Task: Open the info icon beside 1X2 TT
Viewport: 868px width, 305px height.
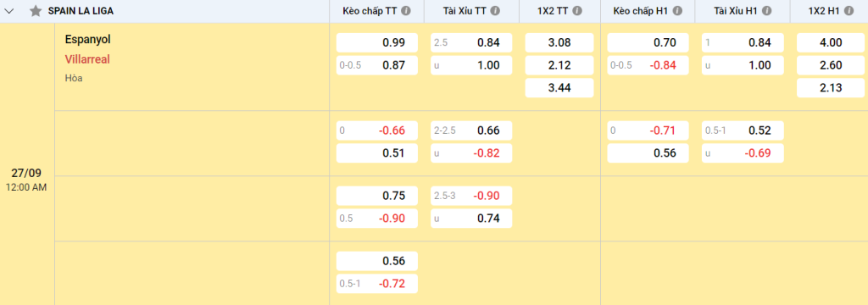Action: 577,10
